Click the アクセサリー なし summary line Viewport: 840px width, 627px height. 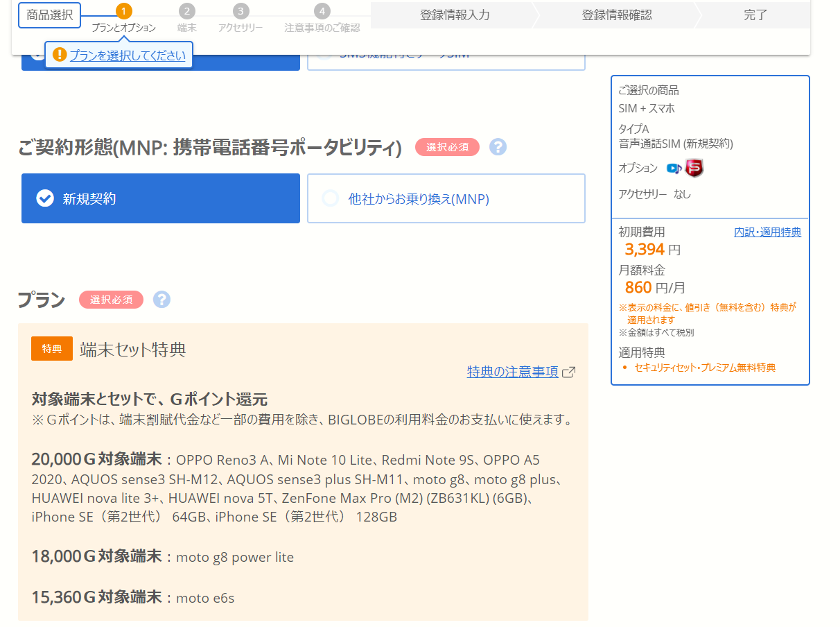pos(654,194)
